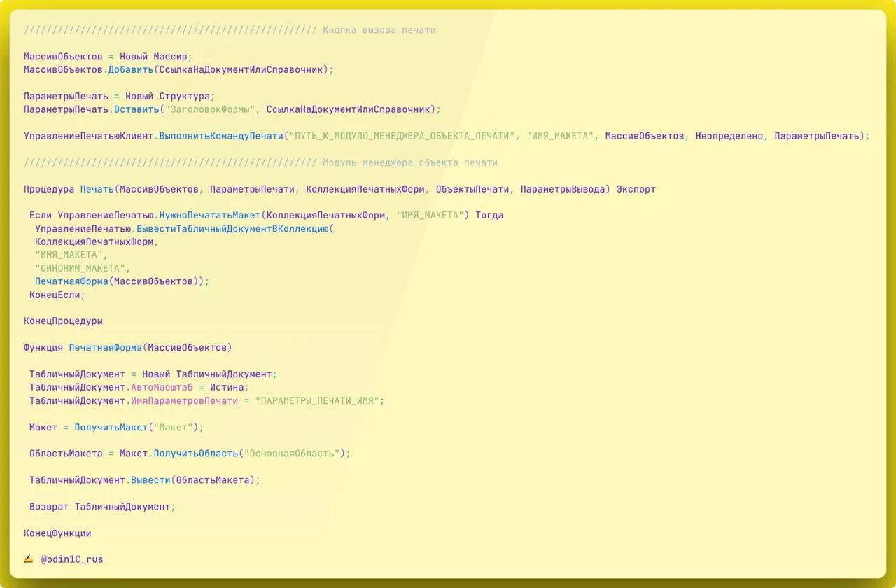
Task: Click the writing hand emoji icon
Action: click(28, 559)
